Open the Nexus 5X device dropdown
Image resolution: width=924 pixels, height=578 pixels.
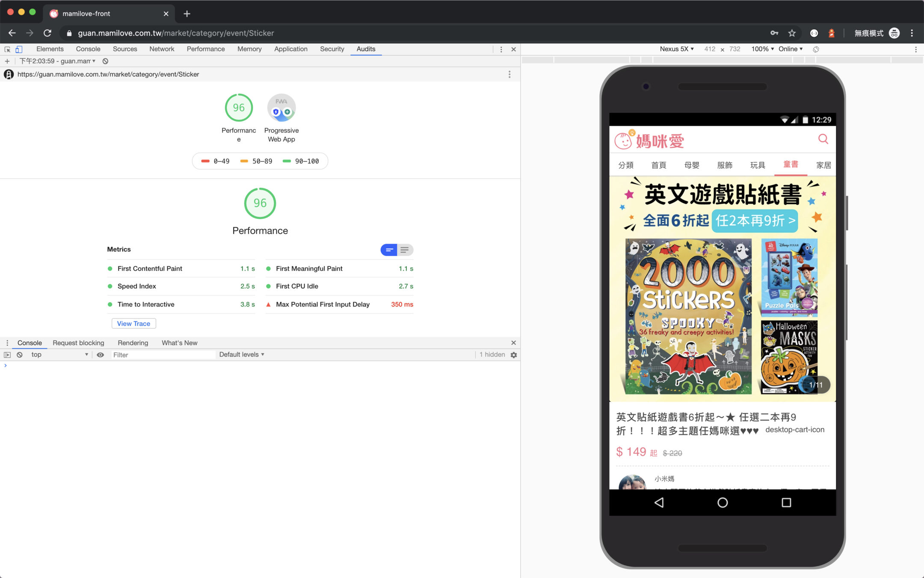(x=676, y=49)
